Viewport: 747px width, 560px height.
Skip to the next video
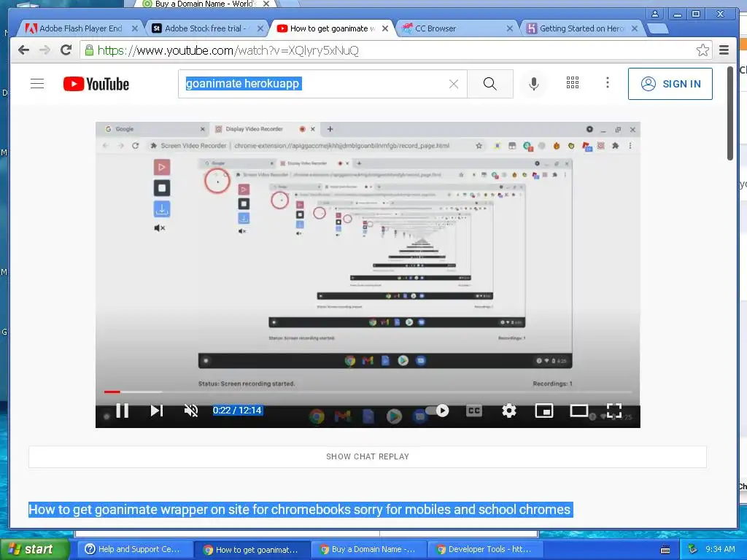157,411
